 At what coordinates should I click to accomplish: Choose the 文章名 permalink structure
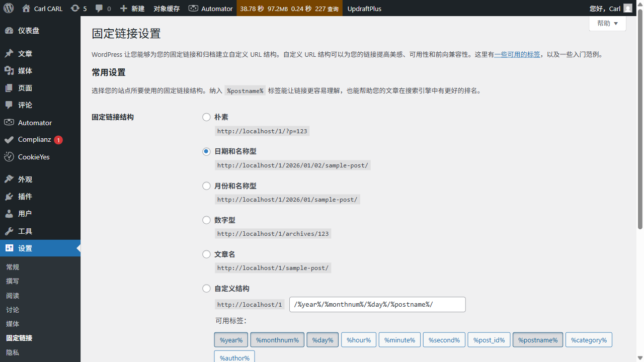[206, 254]
